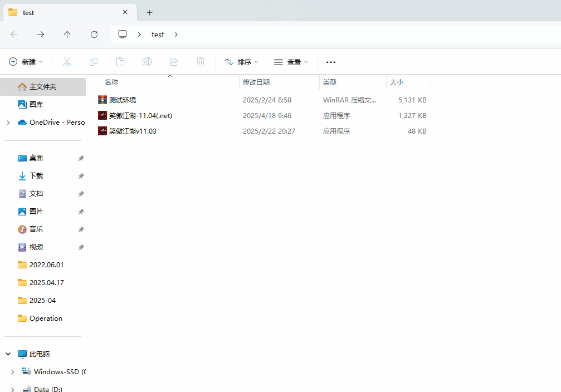Sort by 修改日期 column header

pyautogui.click(x=256, y=82)
